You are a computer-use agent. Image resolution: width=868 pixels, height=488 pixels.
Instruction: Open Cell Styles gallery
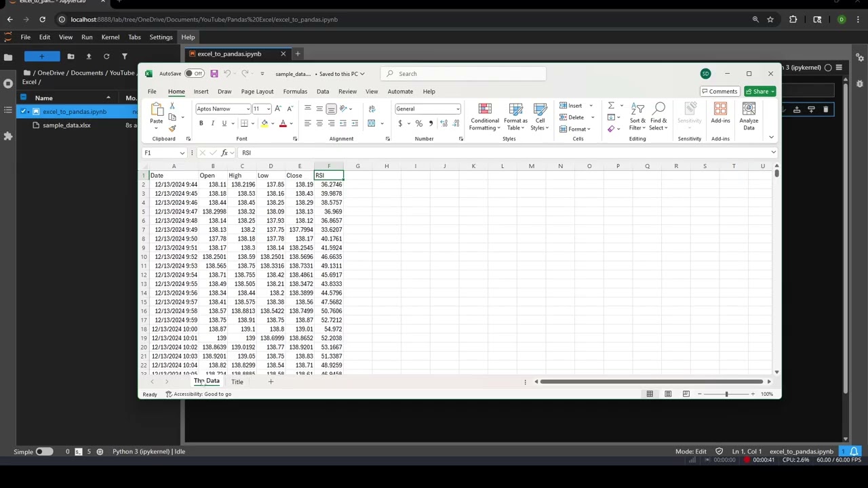(x=540, y=117)
